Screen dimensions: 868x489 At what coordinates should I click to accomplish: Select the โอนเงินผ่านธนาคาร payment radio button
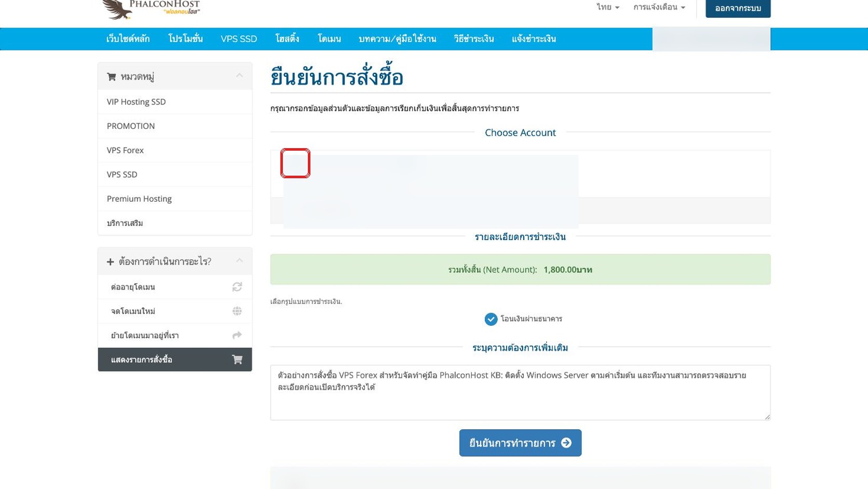pyautogui.click(x=491, y=319)
